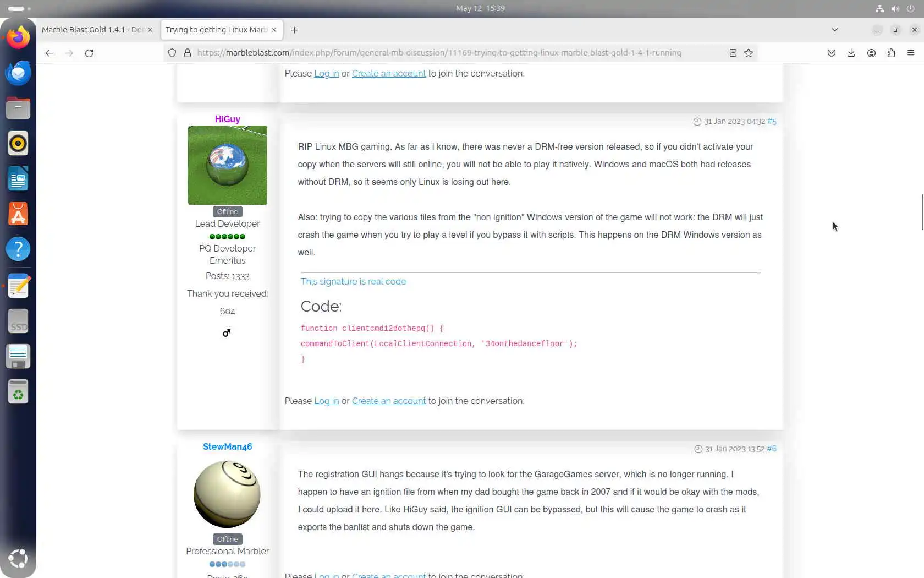Click the Offline badge under StewMan46
The image size is (924, 578).
pos(228,539)
